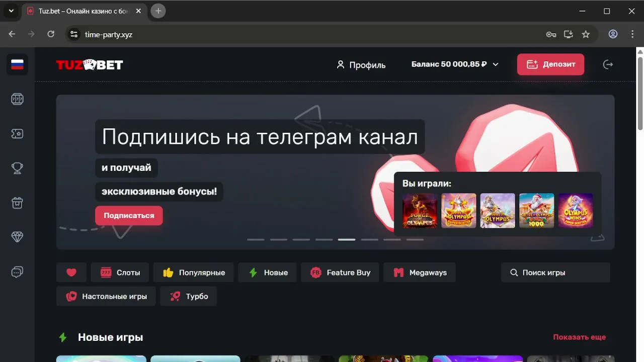Open the slot machine sidebar icon
The width and height of the screenshot is (644, 362).
(17, 99)
